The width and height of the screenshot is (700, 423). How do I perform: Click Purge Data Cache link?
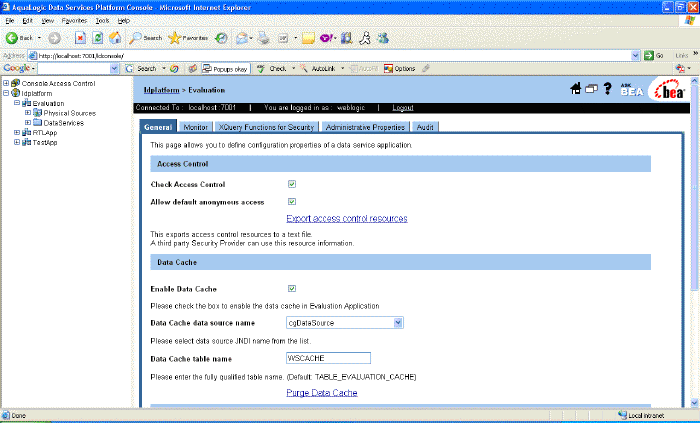(x=322, y=393)
